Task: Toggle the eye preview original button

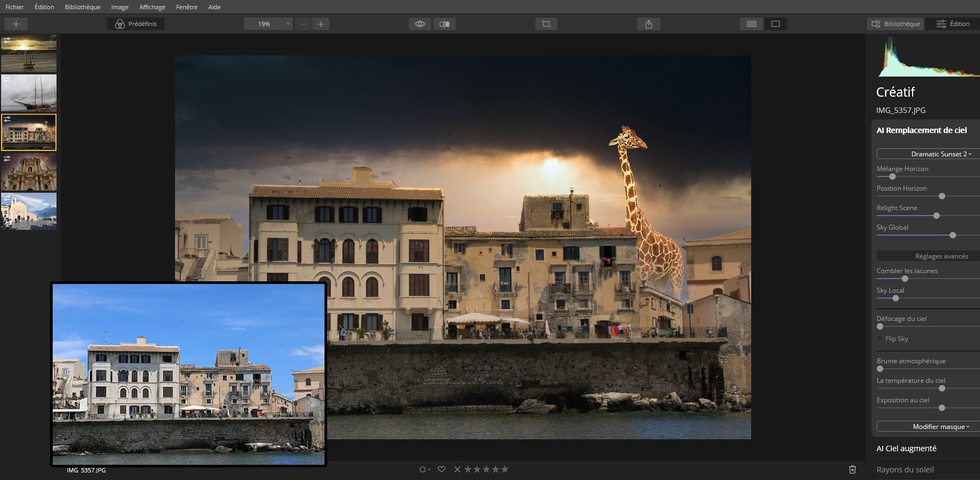Action: pyautogui.click(x=420, y=24)
